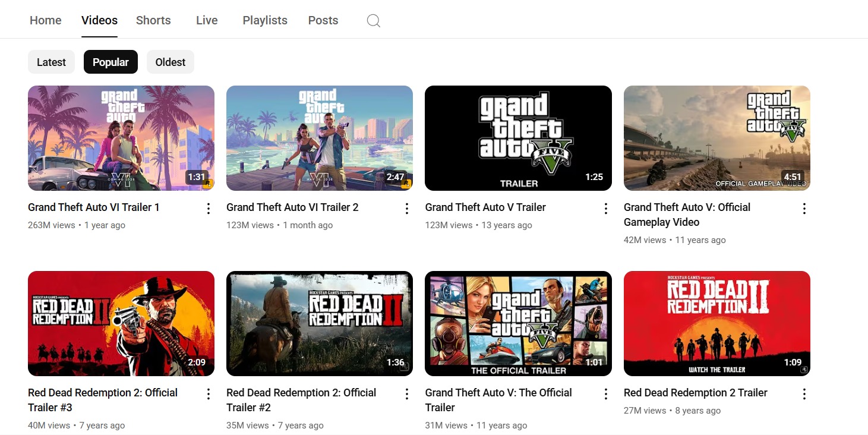Click the 4:51 duration badge

tap(793, 177)
